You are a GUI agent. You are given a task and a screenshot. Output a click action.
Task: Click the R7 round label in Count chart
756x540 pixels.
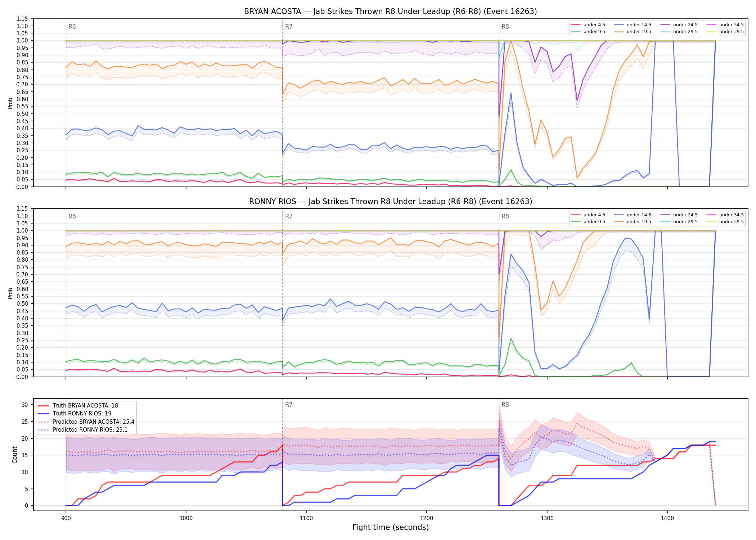289,405
